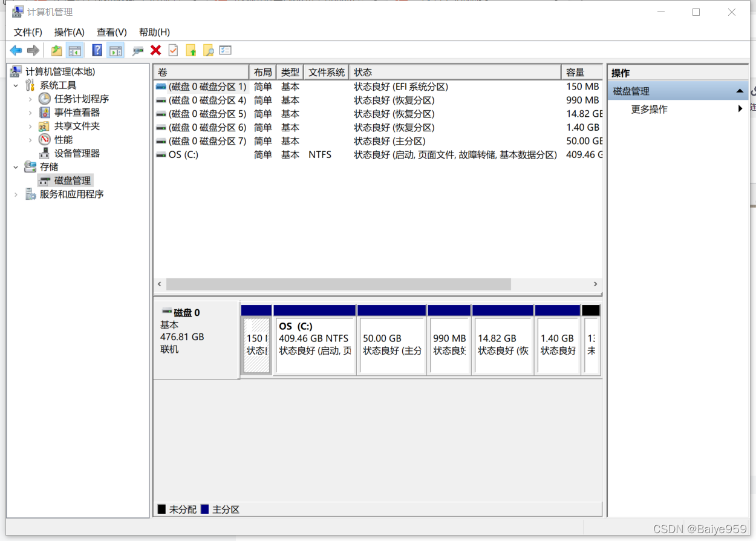The image size is (756, 541).
Task: Click the Up one level folder icon
Action: tap(56, 51)
